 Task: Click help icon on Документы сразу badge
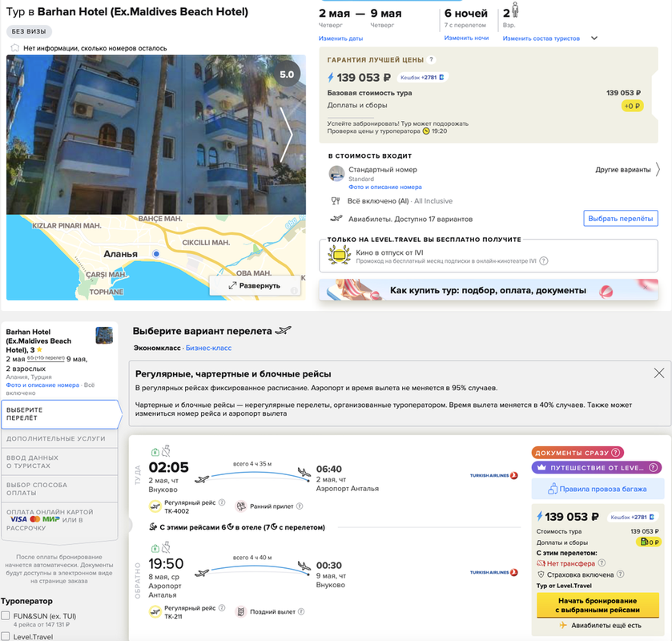click(615, 453)
